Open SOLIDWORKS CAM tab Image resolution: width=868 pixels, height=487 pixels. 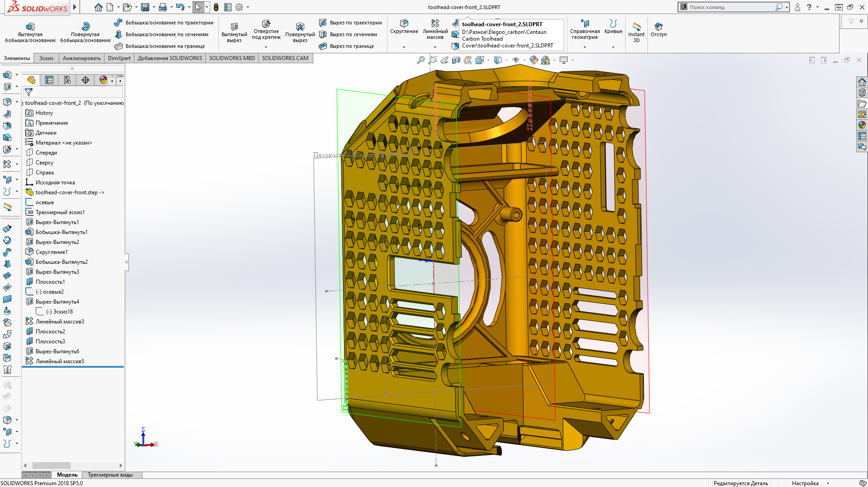coord(285,58)
